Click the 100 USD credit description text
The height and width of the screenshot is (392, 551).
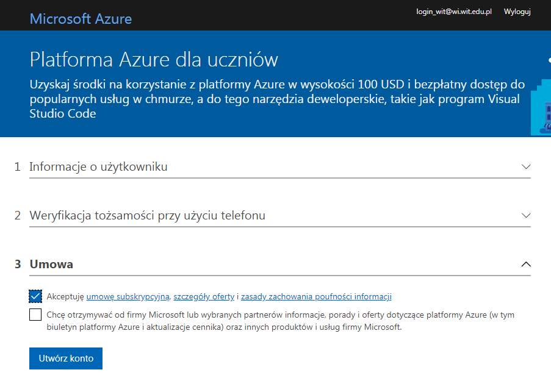(277, 99)
